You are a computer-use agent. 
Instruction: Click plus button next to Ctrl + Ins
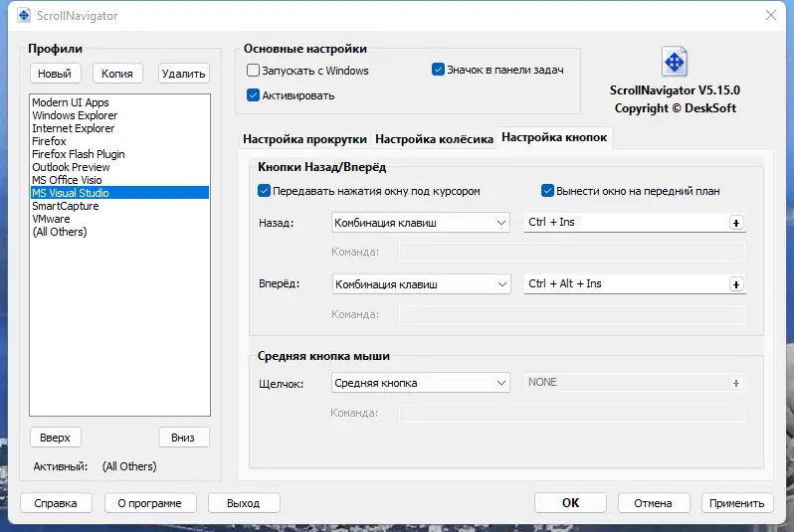pyautogui.click(x=736, y=223)
